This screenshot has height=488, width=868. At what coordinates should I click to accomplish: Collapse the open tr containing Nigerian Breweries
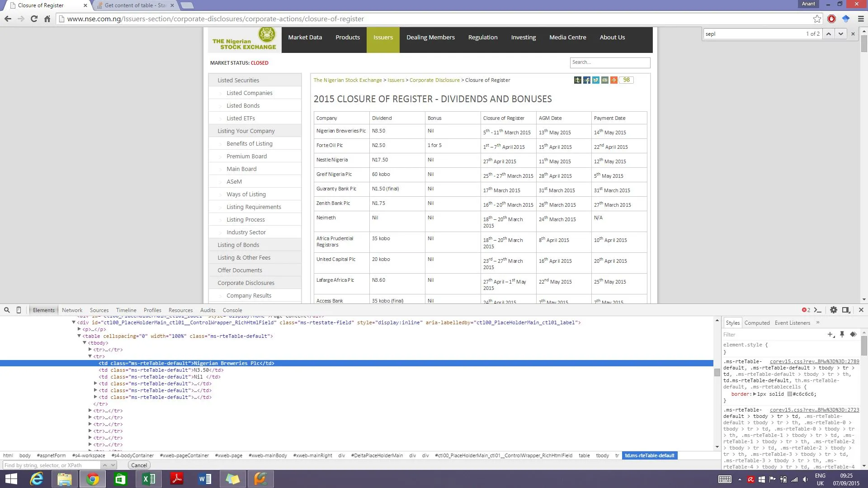[x=90, y=356]
